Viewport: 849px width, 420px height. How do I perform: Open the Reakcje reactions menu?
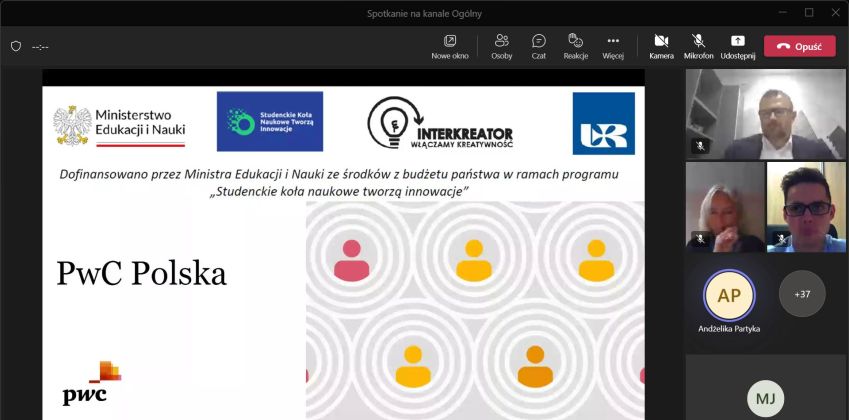[x=575, y=46]
